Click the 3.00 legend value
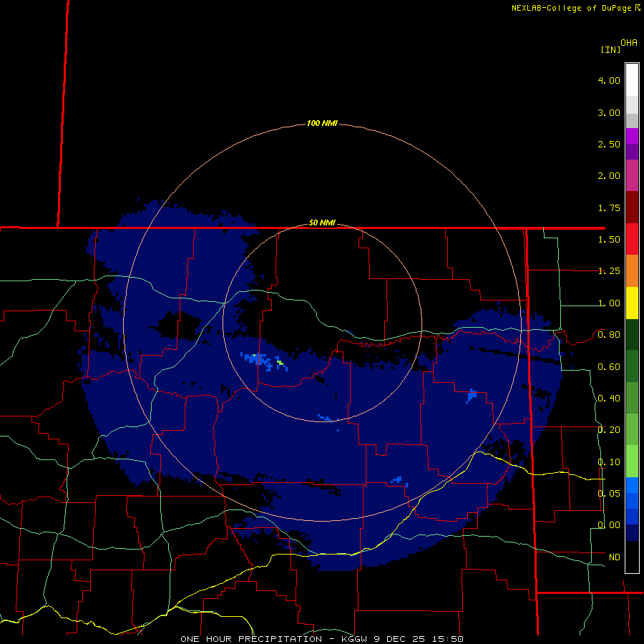The height and width of the screenshot is (644, 644). click(x=609, y=112)
